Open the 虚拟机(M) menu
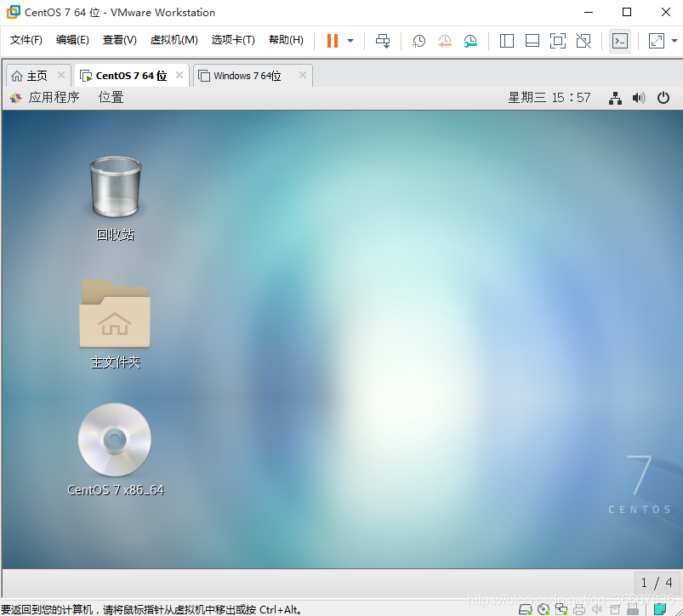 click(x=174, y=40)
